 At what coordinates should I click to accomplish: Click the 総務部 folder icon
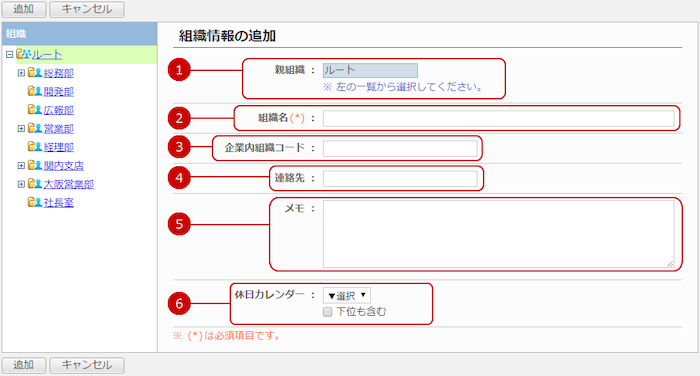pos(35,73)
